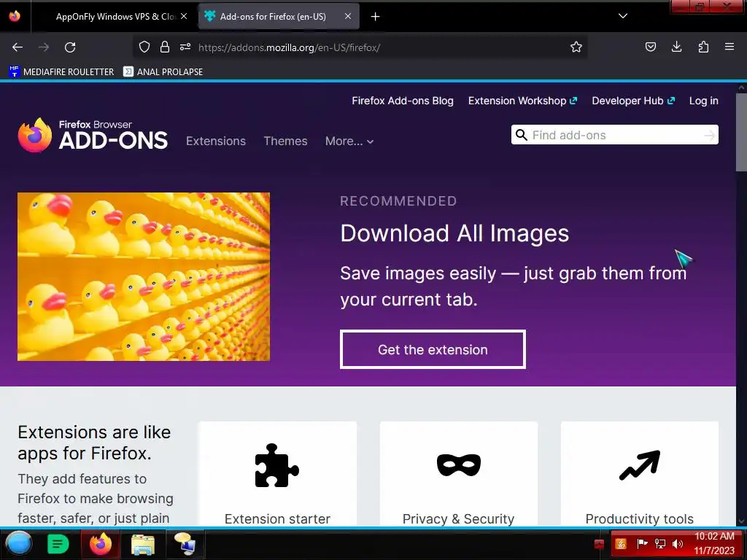Click the RECOMMENDED label text
The width and height of the screenshot is (747, 560).
pyautogui.click(x=398, y=201)
